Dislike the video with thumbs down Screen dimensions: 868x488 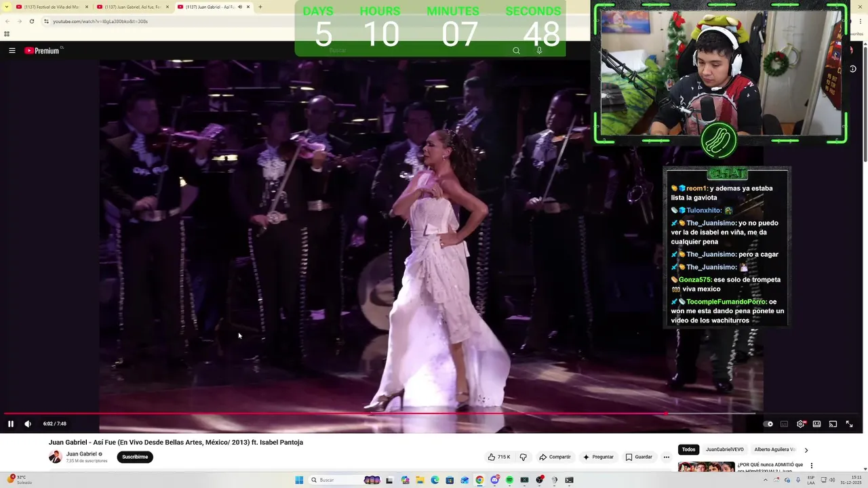coord(523,457)
